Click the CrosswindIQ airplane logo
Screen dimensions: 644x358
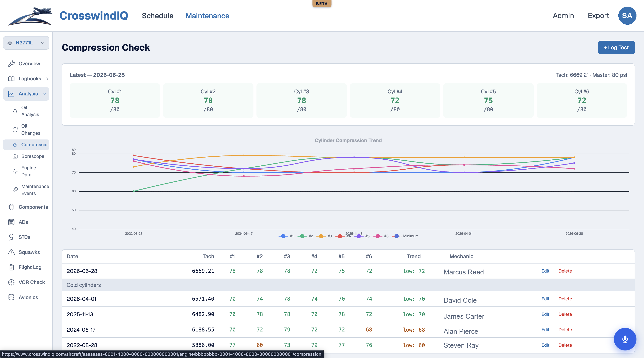coord(30,16)
